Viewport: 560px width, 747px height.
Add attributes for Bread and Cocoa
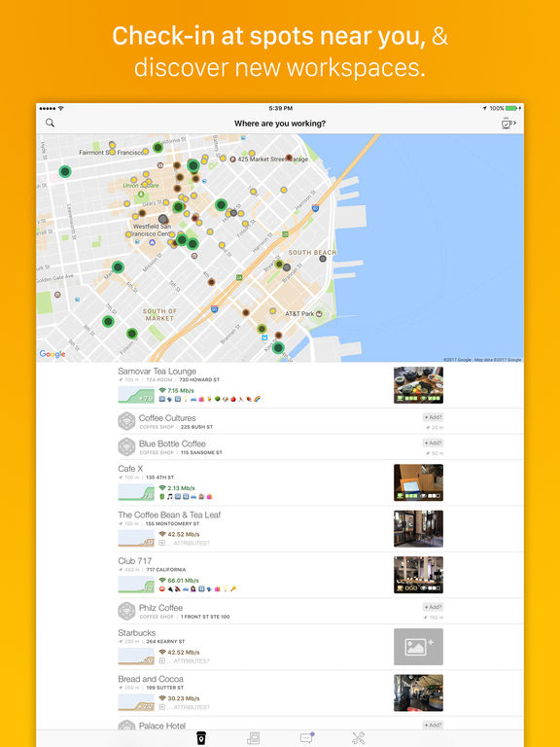coord(185,707)
